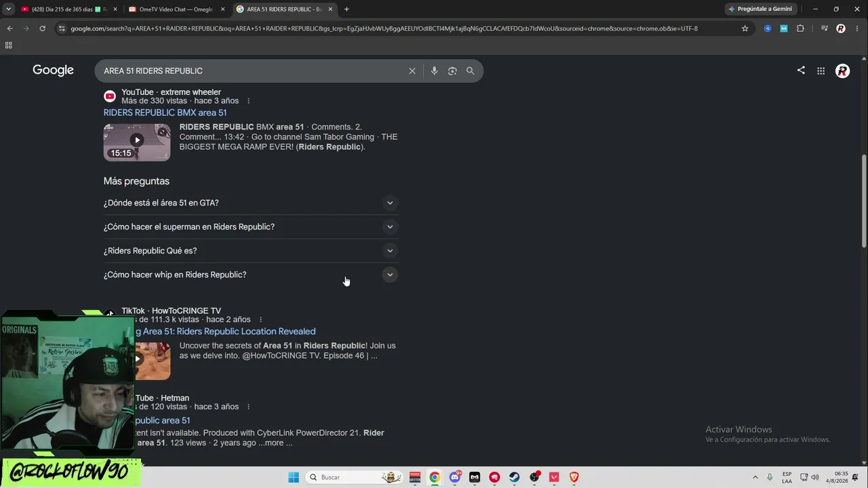This screenshot has height=488, width=868.
Task: View site information in the address bar
Action: click(62, 28)
